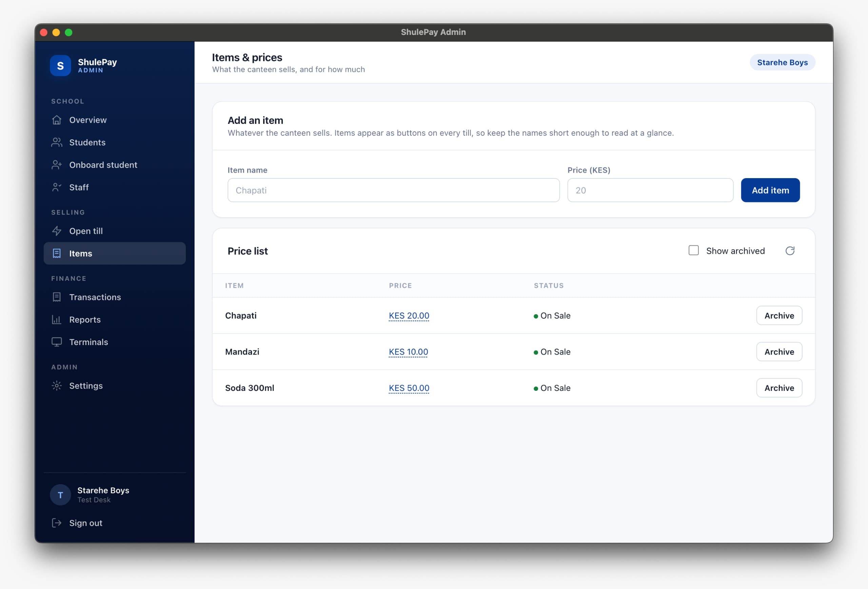Click the Reports bar chart icon
The height and width of the screenshot is (589, 868).
(x=56, y=320)
